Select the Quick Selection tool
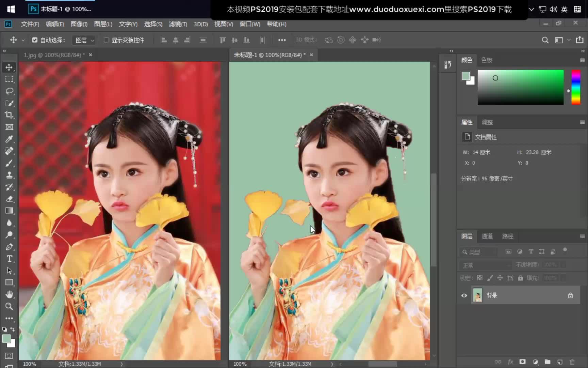Viewport: 588px width, 368px height. 9,103
